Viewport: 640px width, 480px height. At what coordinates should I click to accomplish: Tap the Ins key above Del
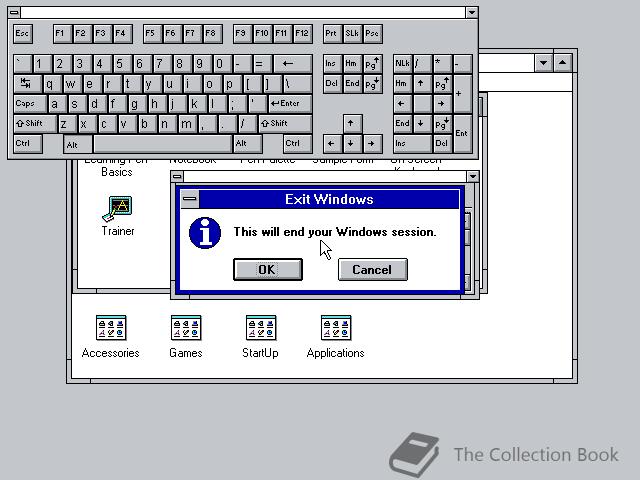(x=332, y=64)
